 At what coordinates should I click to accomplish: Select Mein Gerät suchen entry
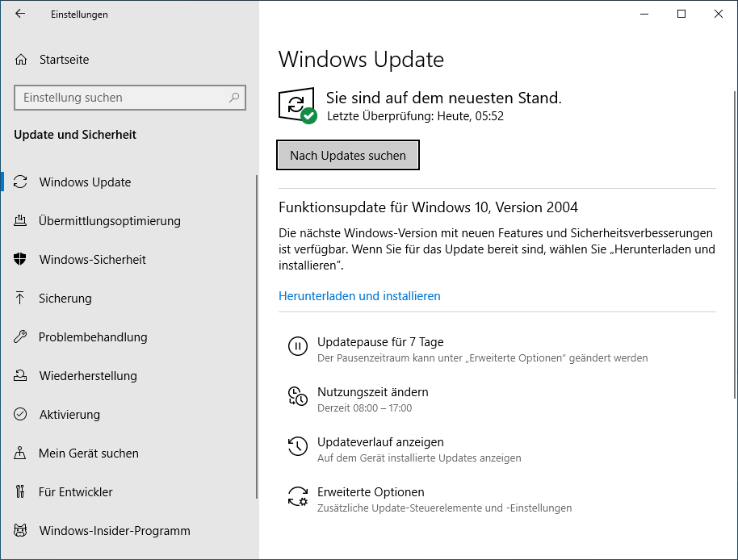coord(89,453)
